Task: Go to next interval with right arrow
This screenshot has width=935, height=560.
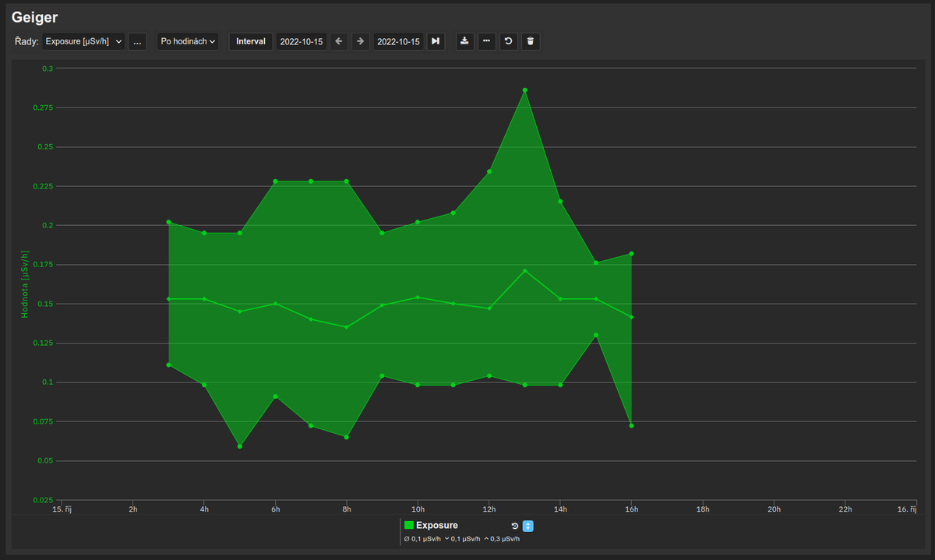Action: pos(360,41)
